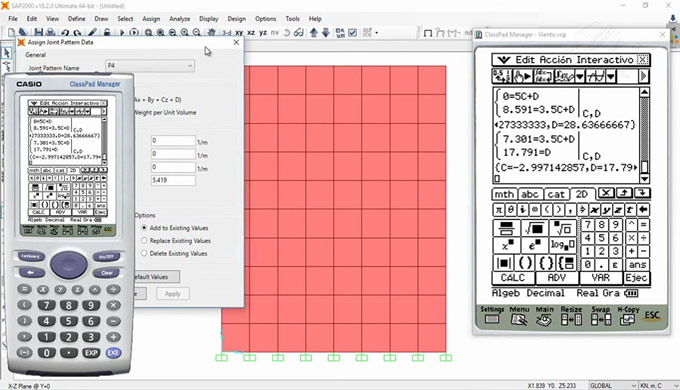Click the Main icon on the ClassPad panel

pos(544,316)
